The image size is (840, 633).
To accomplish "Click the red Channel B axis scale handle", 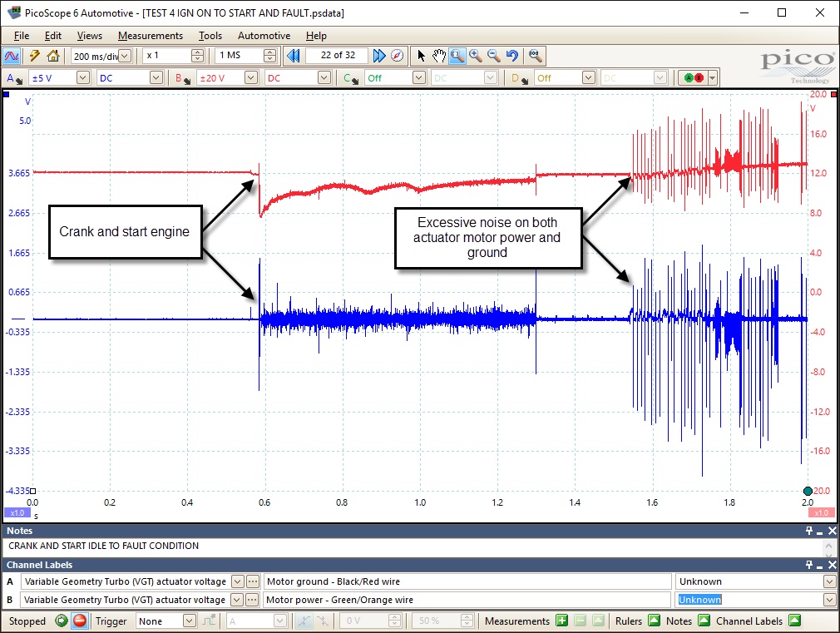I will pyautogui.click(x=823, y=512).
